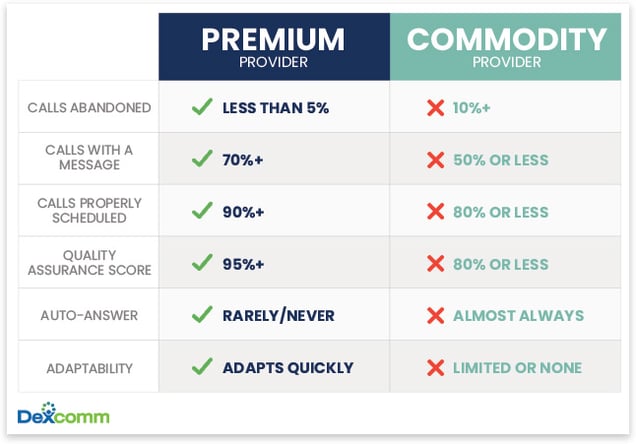
Task: Click the Less Than 5% text
Action: pyautogui.click(x=275, y=108)
